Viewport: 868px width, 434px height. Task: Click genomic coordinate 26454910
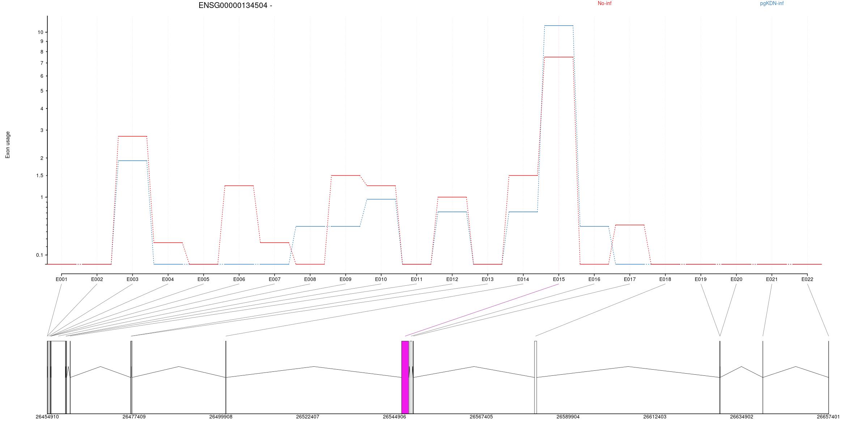(47, 417)
